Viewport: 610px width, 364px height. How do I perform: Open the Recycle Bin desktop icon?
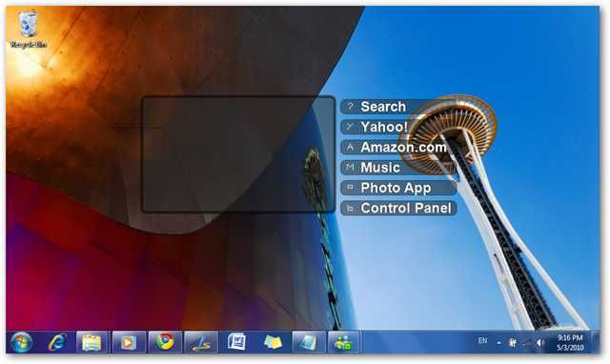(28, 30)
